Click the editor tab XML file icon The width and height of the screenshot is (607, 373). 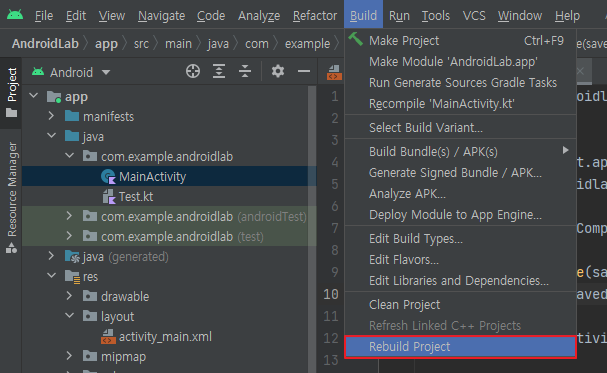click(334, 72)
